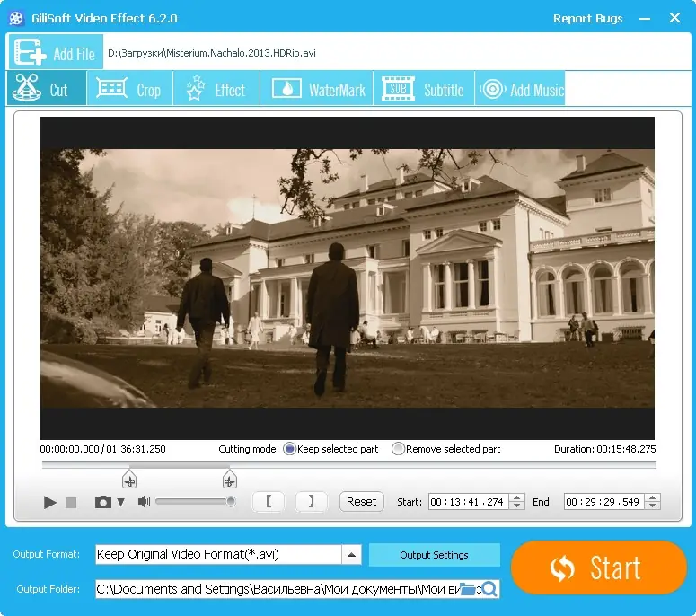
Task: Take a snapshot with camera icon
Action: coord(103,502)
